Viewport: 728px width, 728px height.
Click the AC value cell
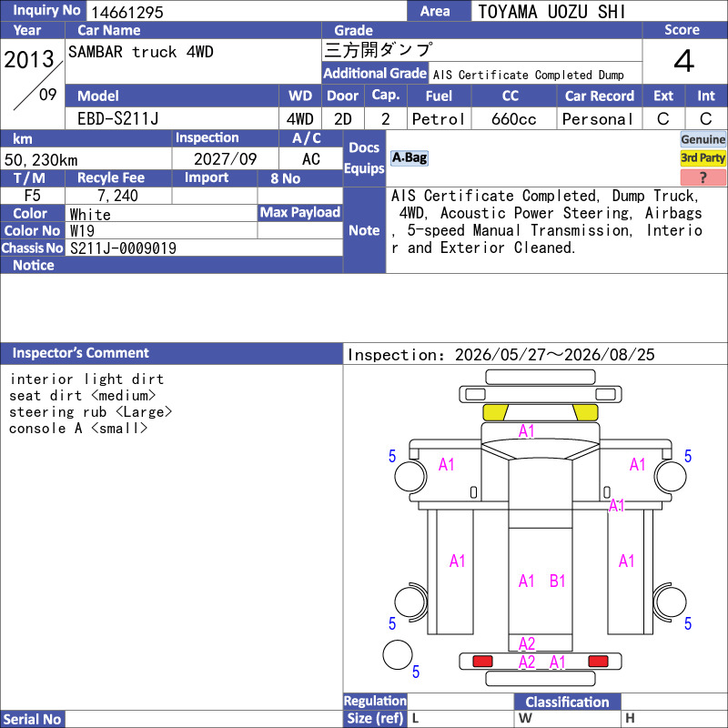click(310, 158)
